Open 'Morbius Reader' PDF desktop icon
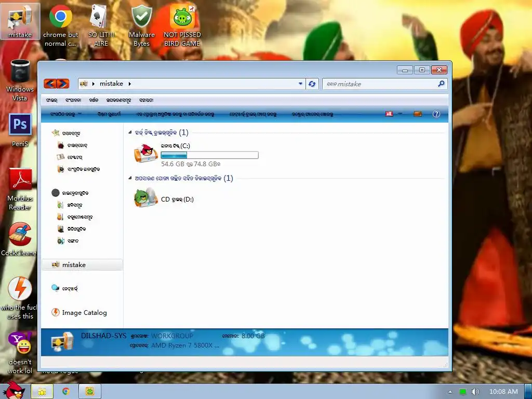 [20, 189]
